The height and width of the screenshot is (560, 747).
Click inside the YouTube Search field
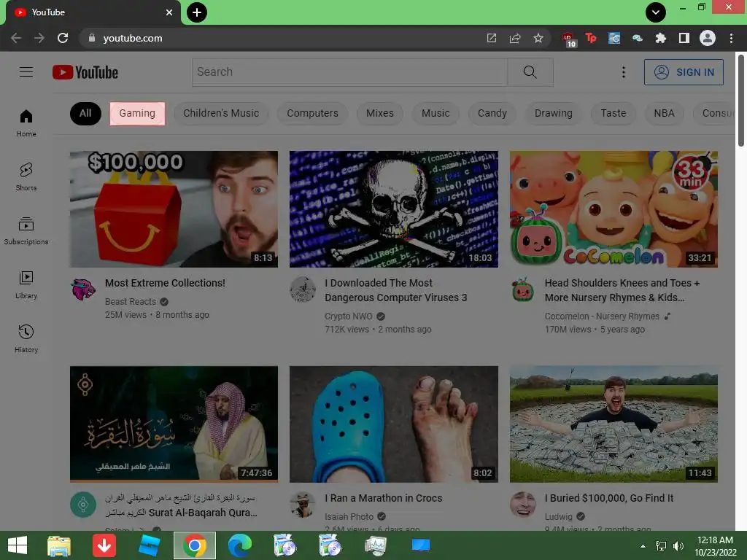coord(350,72)
